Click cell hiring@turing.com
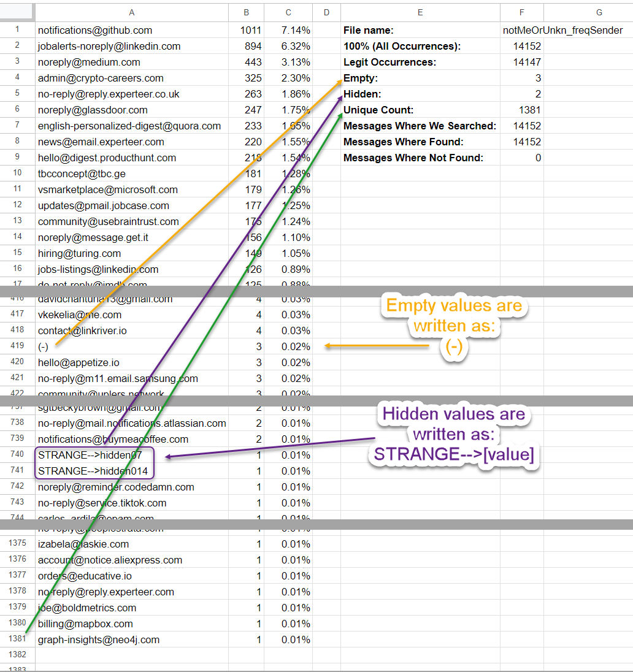This screenshot has height=672, width=633. [132, 253]
